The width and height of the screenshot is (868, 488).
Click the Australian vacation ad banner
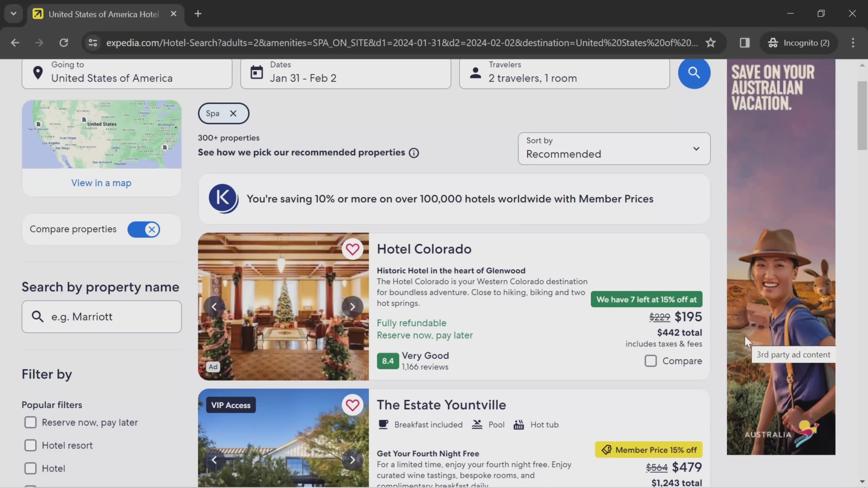(x=781, y=257)
